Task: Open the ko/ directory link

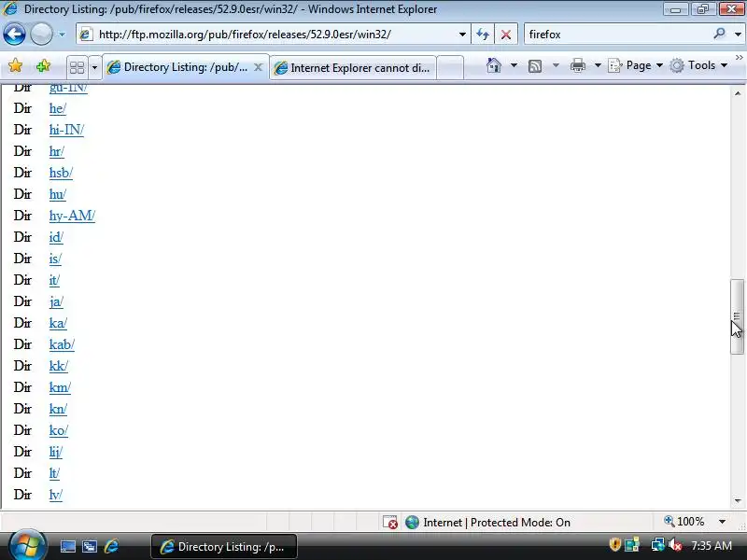Action: [59, 430]
